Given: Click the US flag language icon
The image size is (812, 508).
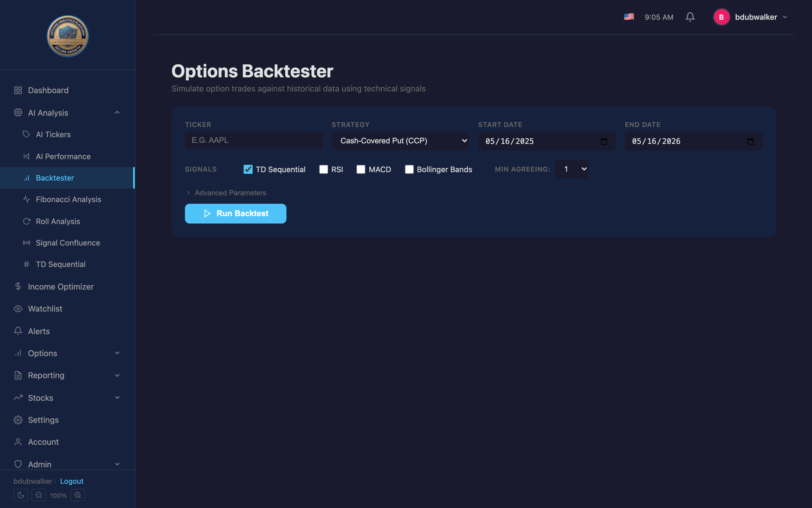Looking at the screenshot, I should tap(629, 17).
